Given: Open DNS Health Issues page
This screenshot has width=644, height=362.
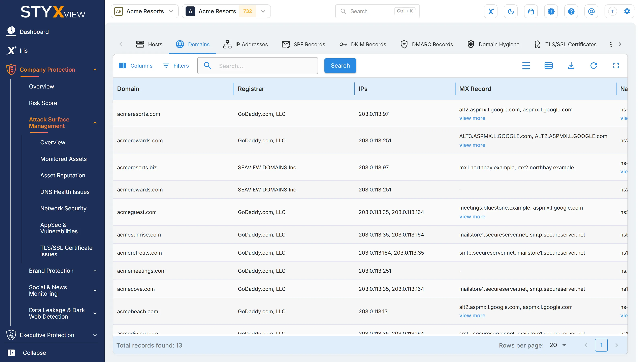Looking at the screenshot, I should (65, 192).
